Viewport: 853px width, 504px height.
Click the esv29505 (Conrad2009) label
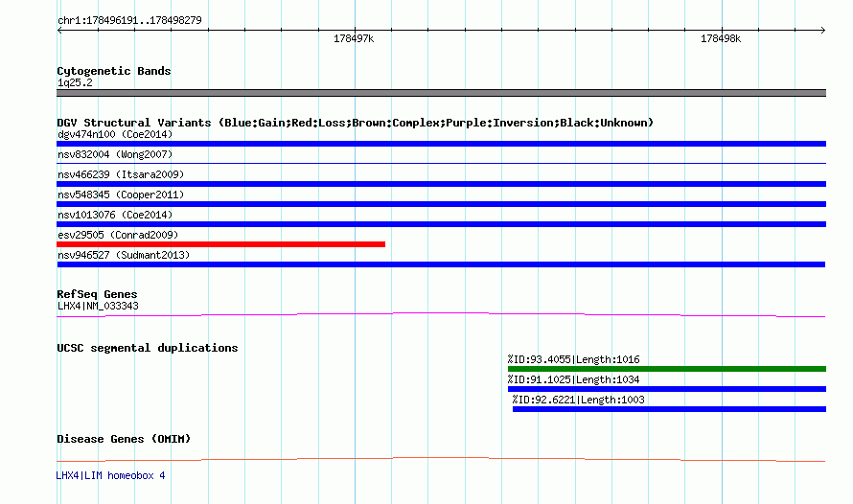click(x=118, y=235)
